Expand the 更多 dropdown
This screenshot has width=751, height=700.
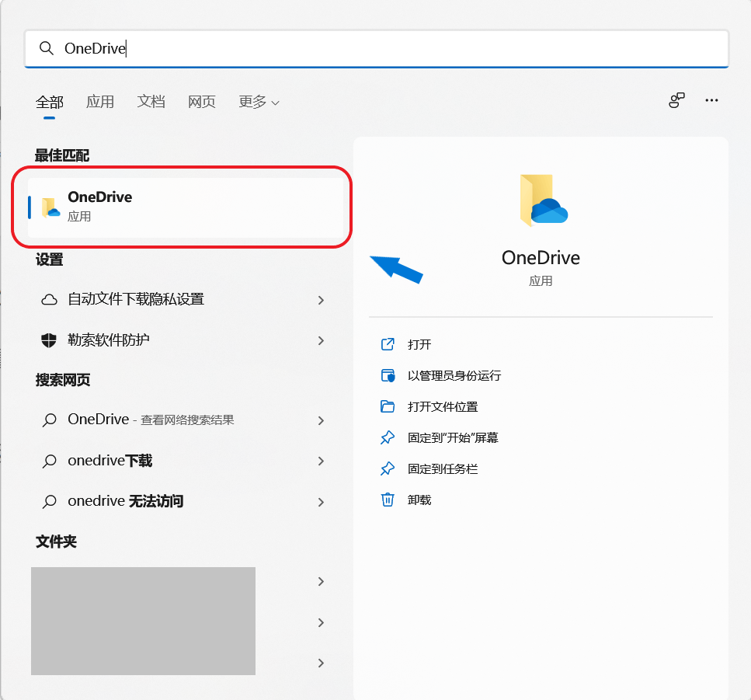click(259, 102)
